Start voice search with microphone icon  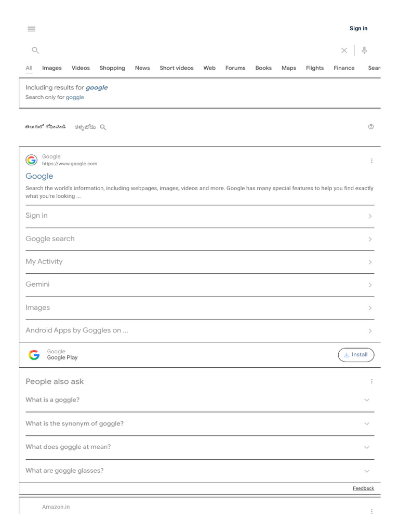364,50
